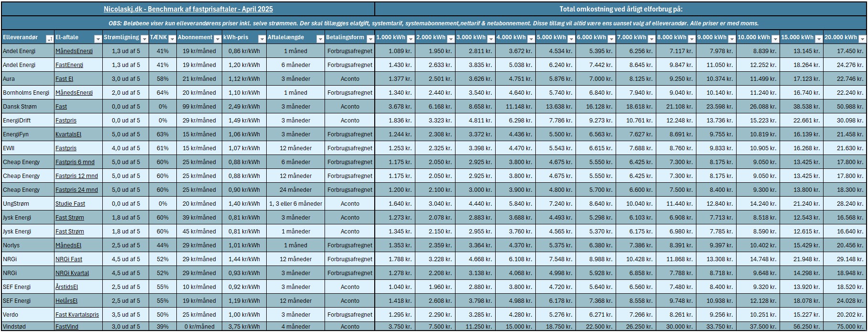Open the 8.000 kWh filter dropdown
868x332 pixels.
(x=691, y=39)
